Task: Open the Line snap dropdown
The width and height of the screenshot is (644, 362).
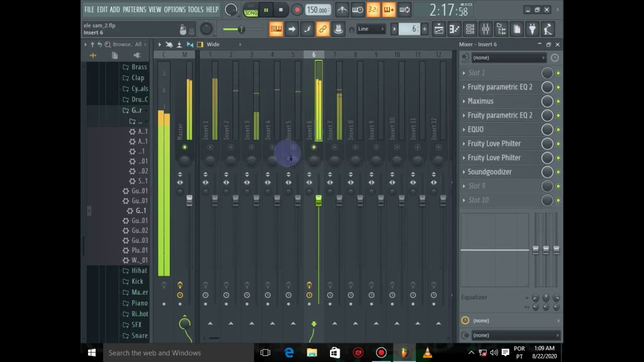Action: pyautogui.click(x=371, y=29)
